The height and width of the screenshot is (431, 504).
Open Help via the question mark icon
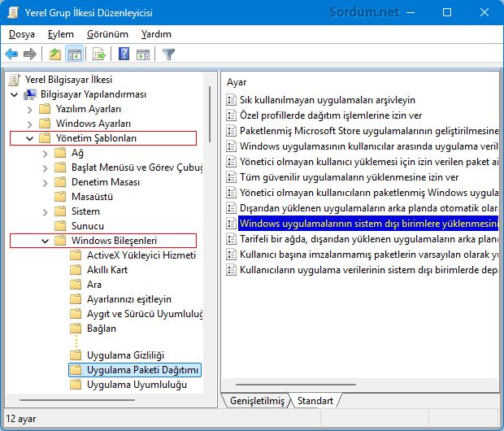click(x=124, y=54)
